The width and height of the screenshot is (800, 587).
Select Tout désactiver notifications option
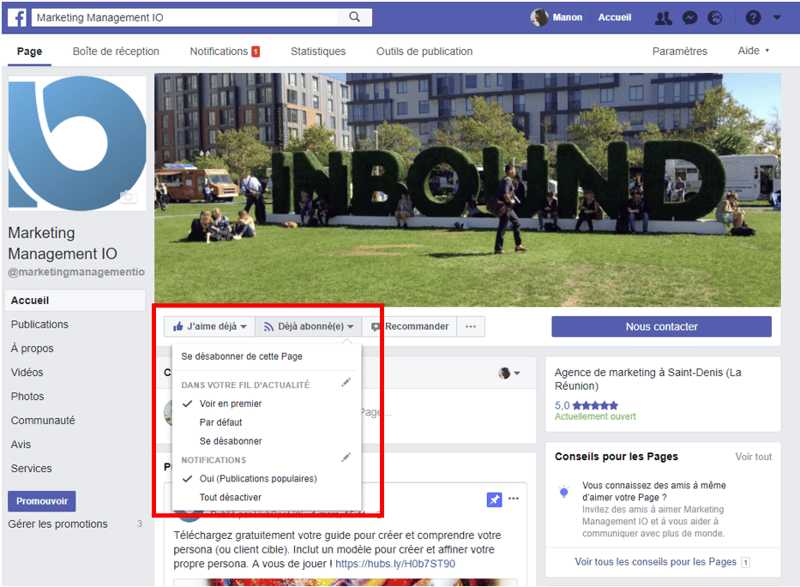tap(231, 497)
